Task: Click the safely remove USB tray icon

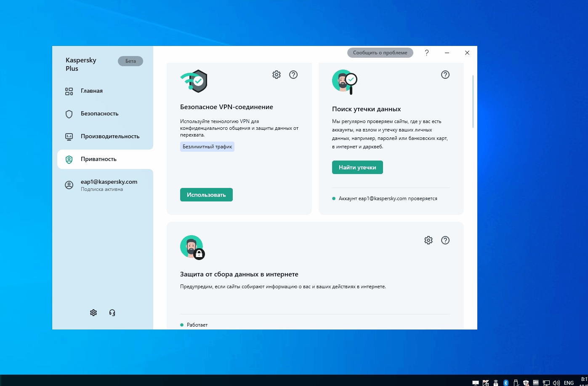Action: (516, 383)
